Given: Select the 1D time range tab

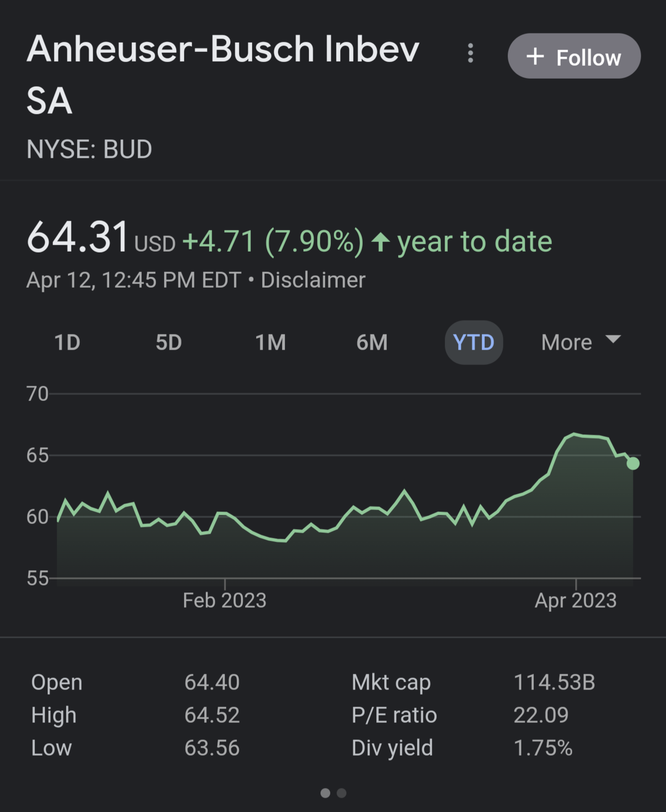Looking at the screenshot, I should click(67, 343).
